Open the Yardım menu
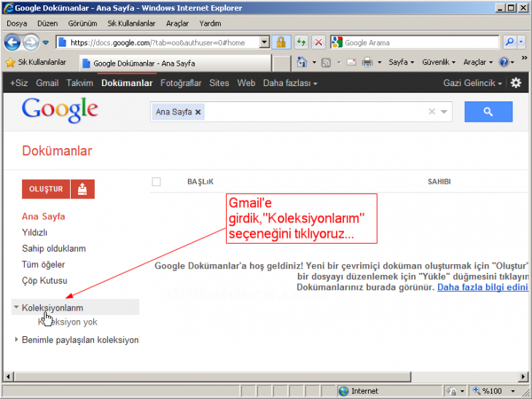The image size is (532, 399). (210, 23)
